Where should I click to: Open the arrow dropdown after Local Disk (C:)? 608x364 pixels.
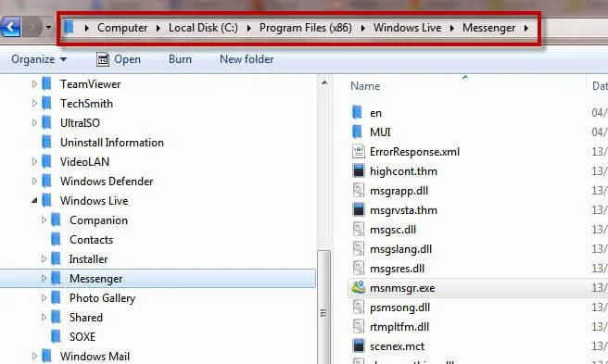(249, 28)
